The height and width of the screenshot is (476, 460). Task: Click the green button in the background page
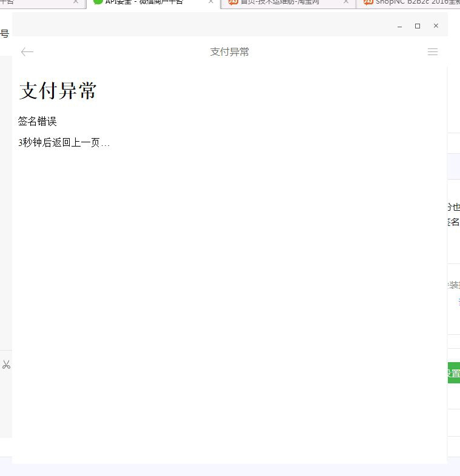pyautogui.click(x=453, y=373)
